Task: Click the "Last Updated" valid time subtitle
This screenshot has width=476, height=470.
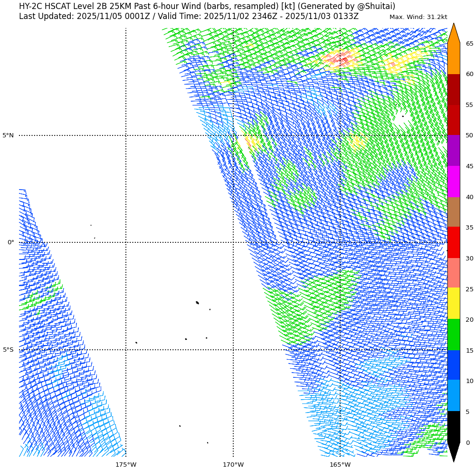Action: (x=189, y=17)
